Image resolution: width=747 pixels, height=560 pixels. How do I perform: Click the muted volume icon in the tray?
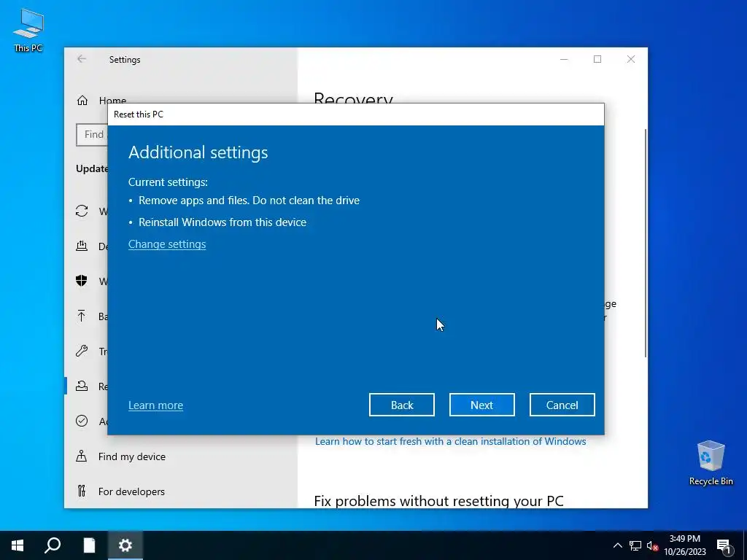click(x=652, y=545)
